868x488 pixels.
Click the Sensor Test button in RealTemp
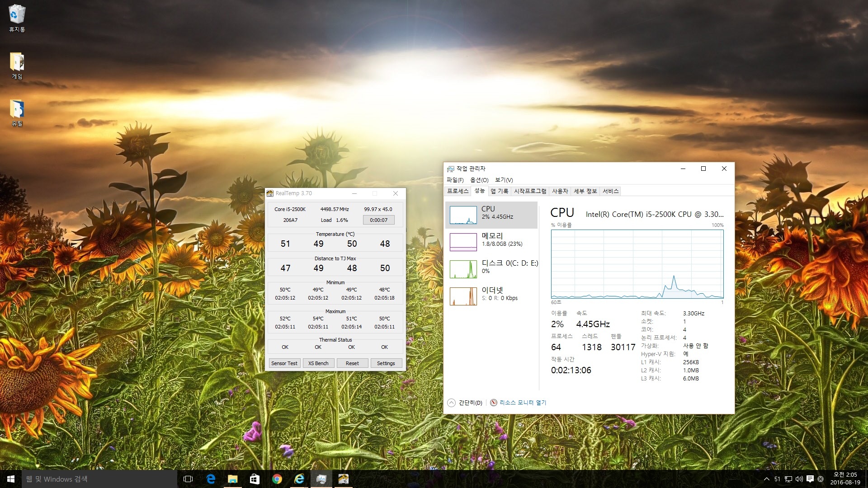coord(284,363)
